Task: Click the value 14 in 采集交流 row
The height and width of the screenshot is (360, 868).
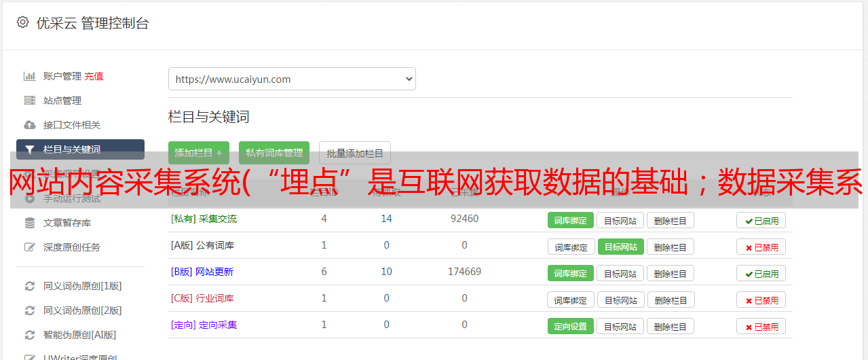Action: point(387,219)
